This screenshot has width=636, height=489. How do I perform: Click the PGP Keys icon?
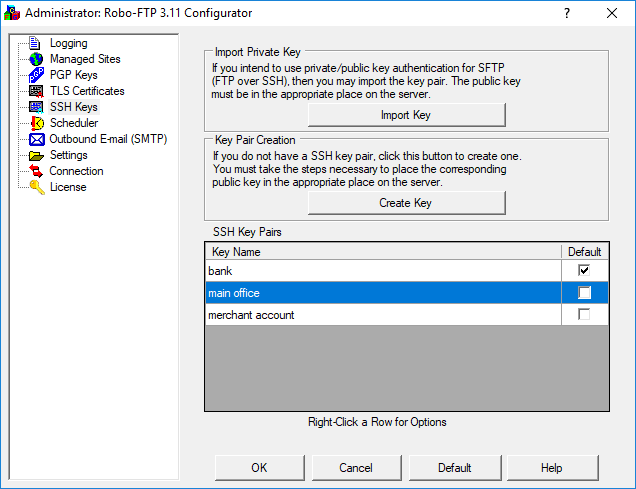click(36, 75)
